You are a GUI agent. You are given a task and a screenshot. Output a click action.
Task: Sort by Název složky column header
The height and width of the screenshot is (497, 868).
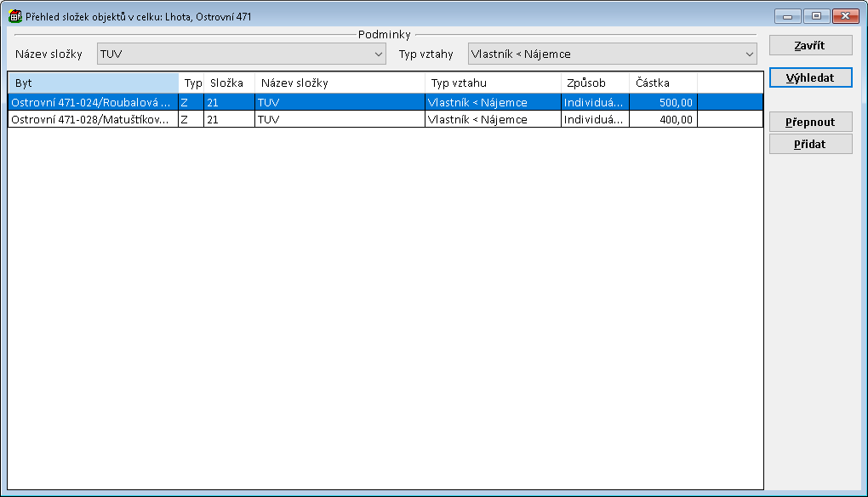[x=340, y=83]
